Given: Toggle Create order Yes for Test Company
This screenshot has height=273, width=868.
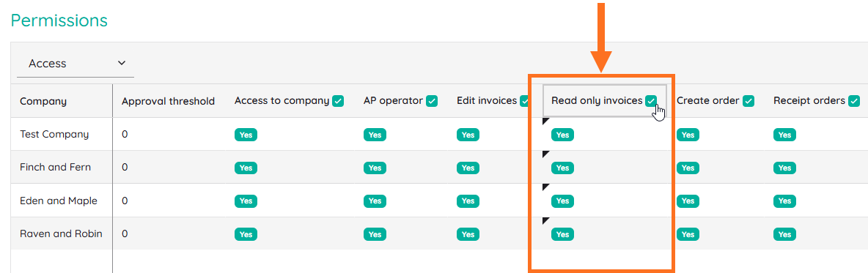Looking at the screenshot, I should 688,135.
